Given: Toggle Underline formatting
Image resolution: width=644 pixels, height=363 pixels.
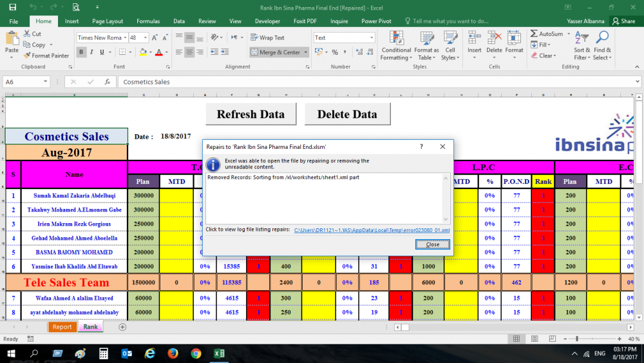Looking at the screenshot, I should tap(102, 52).
